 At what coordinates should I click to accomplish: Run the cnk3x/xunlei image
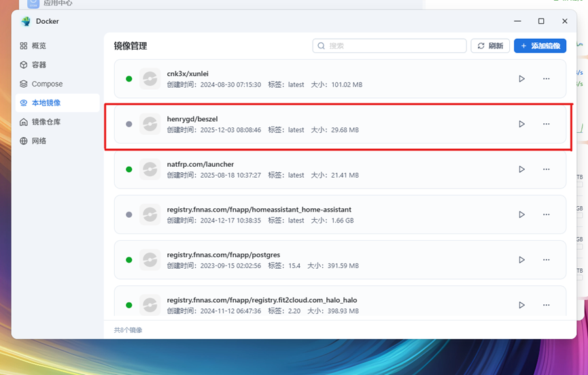(521, 79)
